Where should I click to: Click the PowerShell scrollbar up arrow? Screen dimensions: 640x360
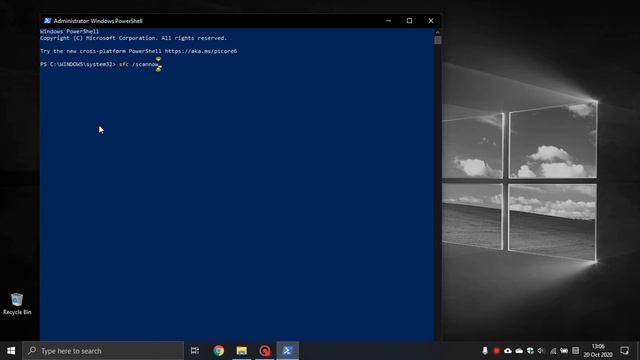coord(438,32)
